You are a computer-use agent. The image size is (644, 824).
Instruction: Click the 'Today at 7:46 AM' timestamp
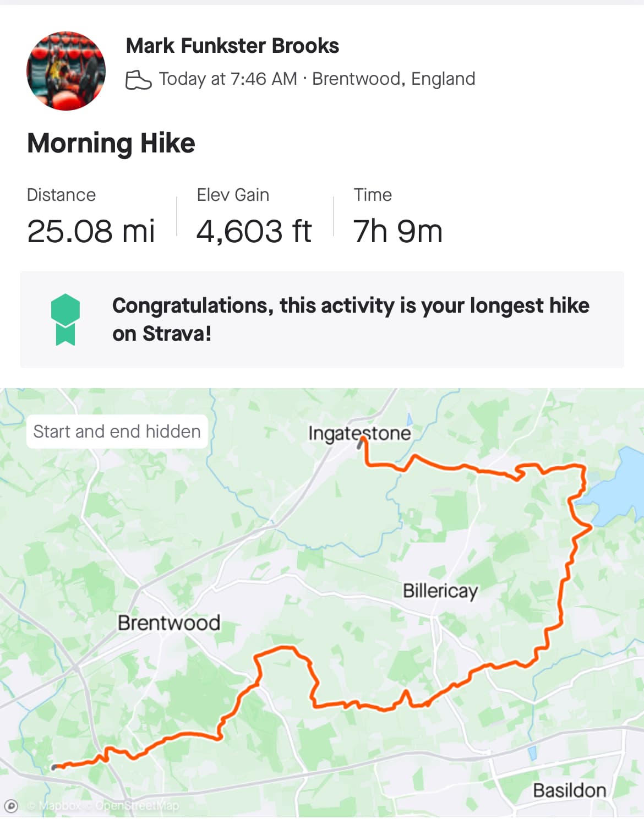[x=228, y=79]
